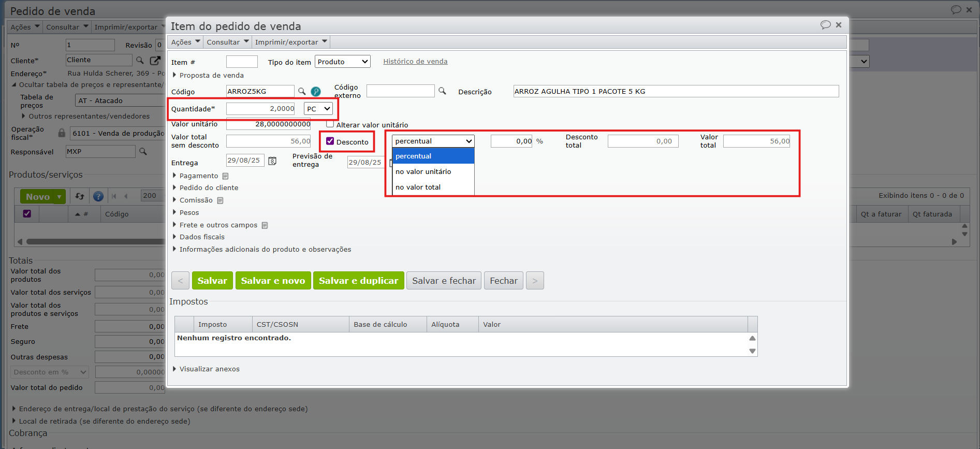
Task: Click the Salvar e fechar button
Action: pos(444,281)
